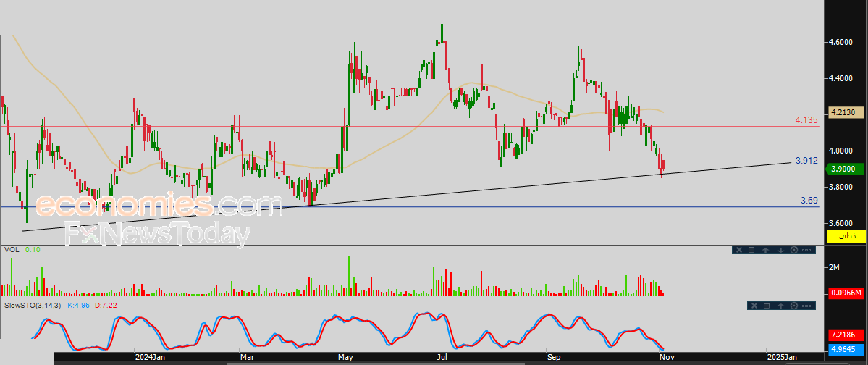Screen dimensions: 868x365
Task: Click the D:7.22 stochastic reading
Action: (106, 305)
